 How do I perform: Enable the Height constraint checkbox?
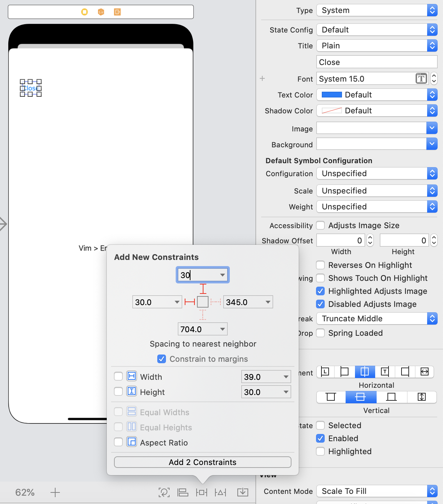point(118,391)
